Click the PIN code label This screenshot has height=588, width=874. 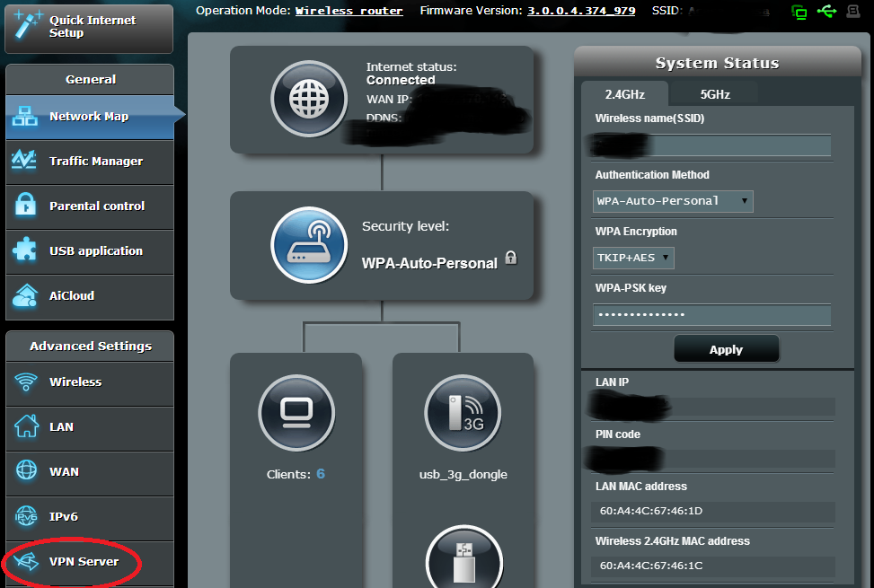coord(618,434)
